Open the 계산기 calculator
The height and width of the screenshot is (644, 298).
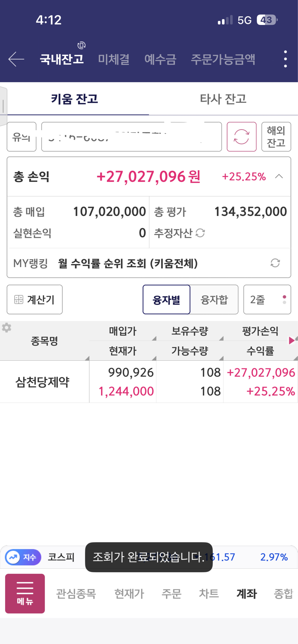point(34,299)
